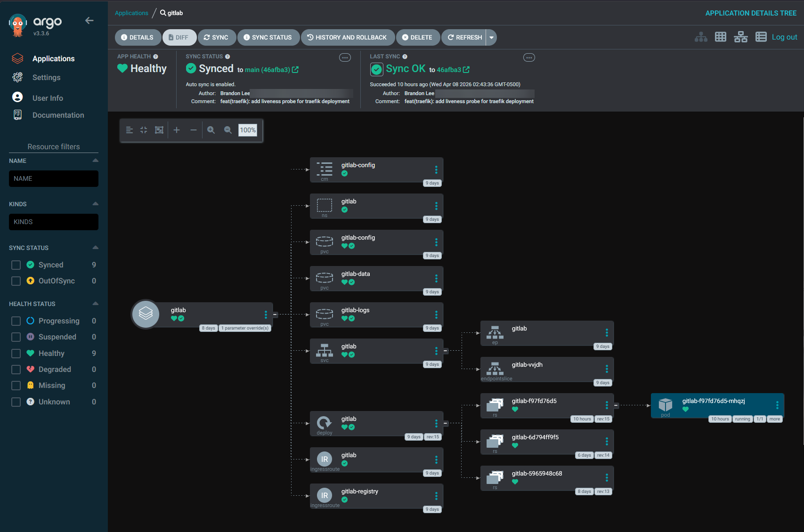The width and height of the screenshot is (804, 532).
Task: Collapse the gitlab service node children
Action: pyautogui.click(x=446, y=351)
